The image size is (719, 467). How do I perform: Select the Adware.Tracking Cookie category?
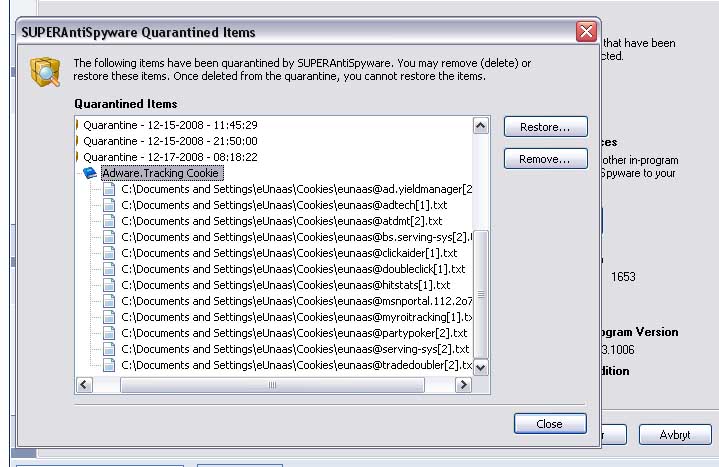coord(161,173)
